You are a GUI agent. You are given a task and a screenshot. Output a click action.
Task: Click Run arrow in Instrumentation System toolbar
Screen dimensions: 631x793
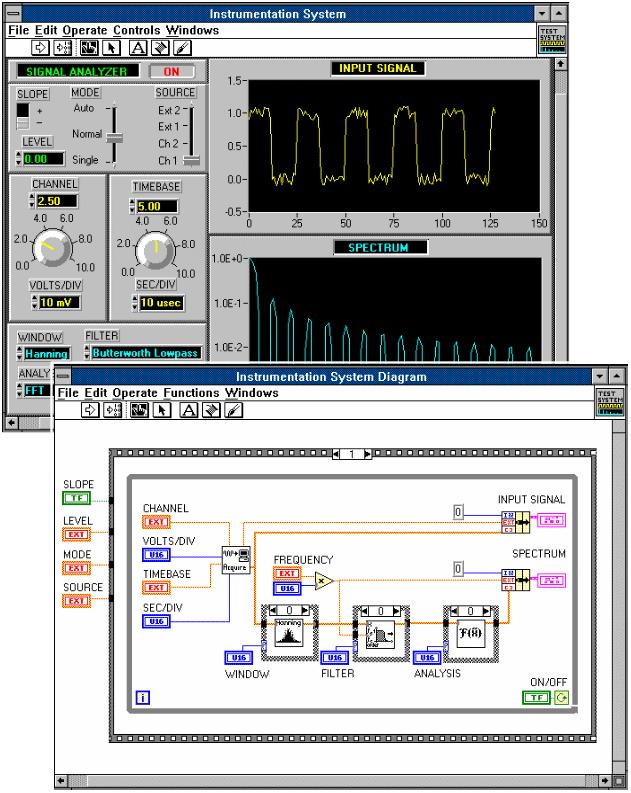point(40,48)
